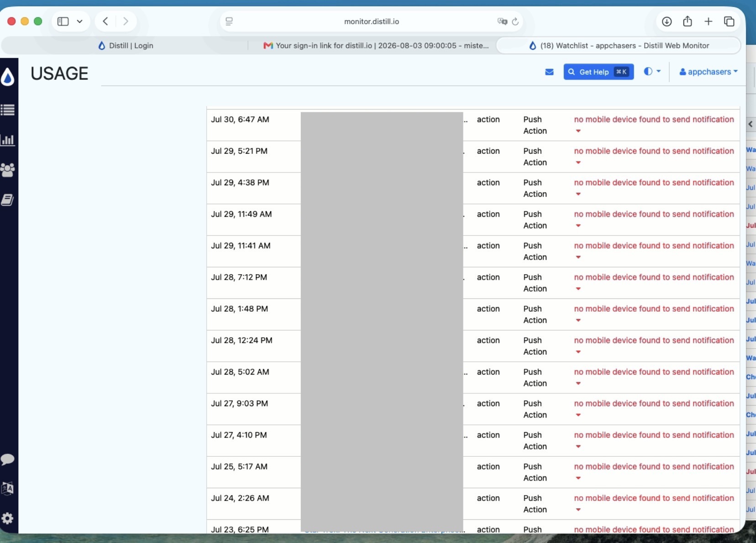The image size is (756, 543).
Task: Open the appchasers account dropdown
Action: click(709, 72)
